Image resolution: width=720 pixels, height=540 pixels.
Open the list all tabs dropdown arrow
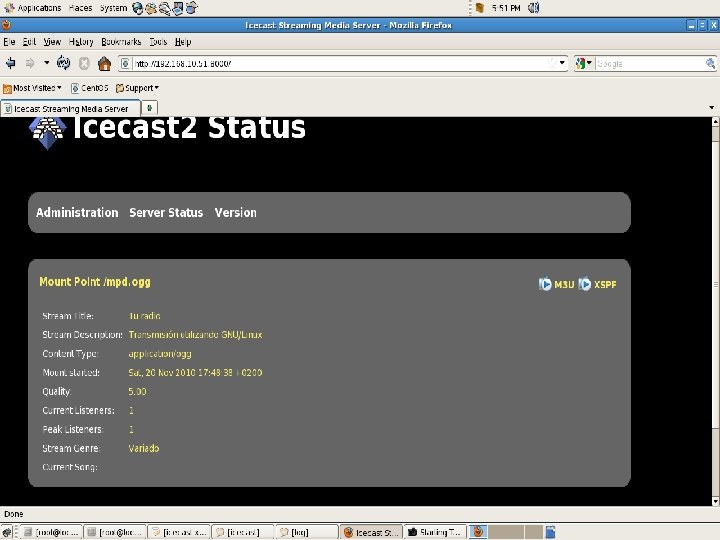(711, 108)
